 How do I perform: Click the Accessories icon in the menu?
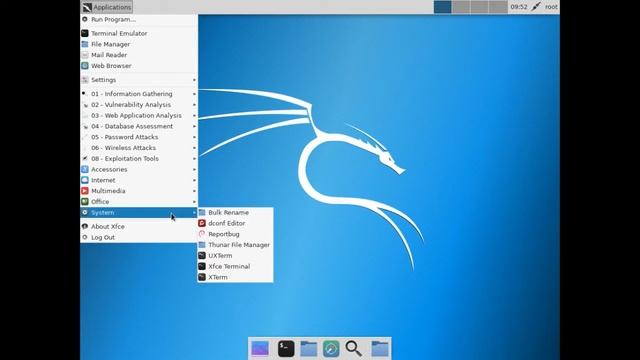point(85,169)
